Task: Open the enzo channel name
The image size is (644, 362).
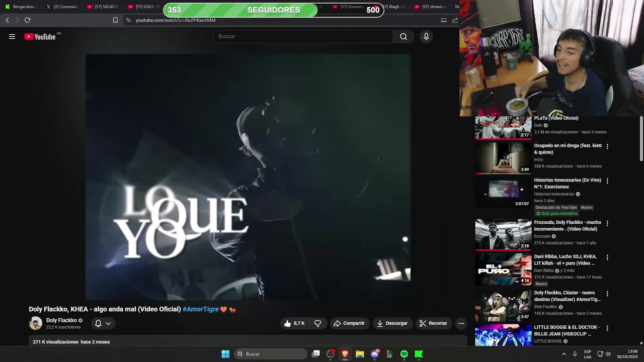Action: [538, 159]
